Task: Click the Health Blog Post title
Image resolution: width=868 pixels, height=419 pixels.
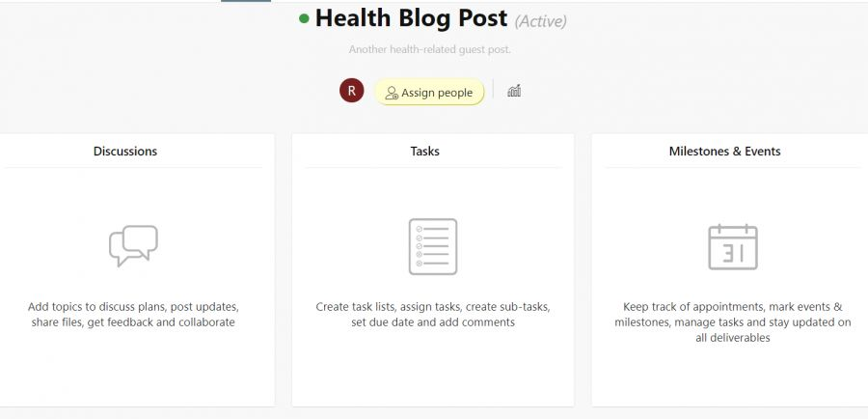Action: pos(411,18)
